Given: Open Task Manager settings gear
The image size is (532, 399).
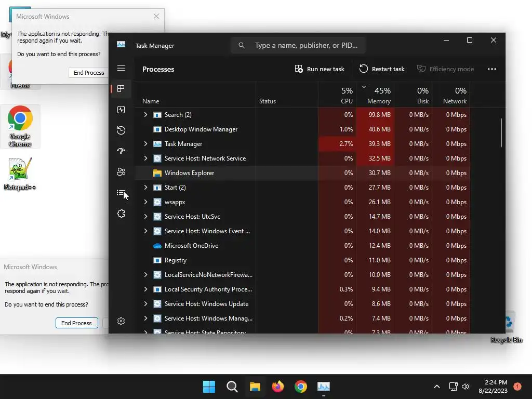Looking at the screenshot, I should (x=121, y=321).
